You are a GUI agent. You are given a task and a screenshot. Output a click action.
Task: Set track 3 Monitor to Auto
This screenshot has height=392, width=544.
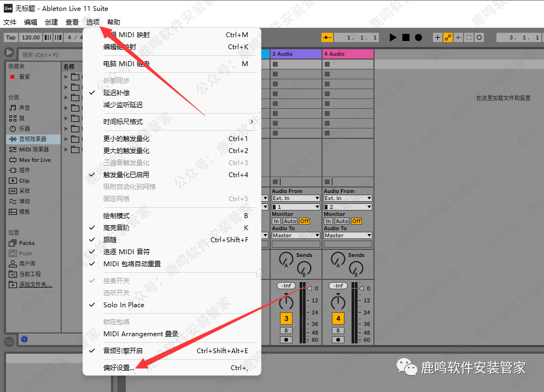(290, 221)
